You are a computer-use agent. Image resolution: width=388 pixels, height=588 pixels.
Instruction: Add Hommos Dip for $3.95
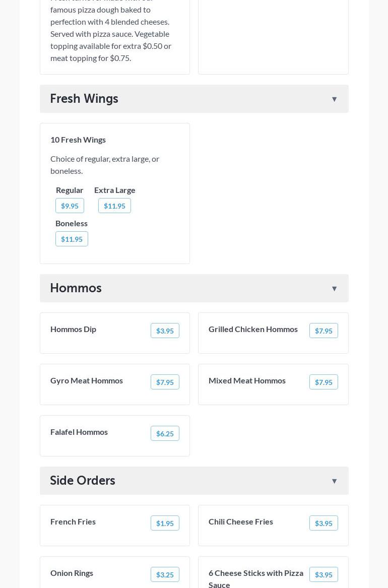(165, 331)
